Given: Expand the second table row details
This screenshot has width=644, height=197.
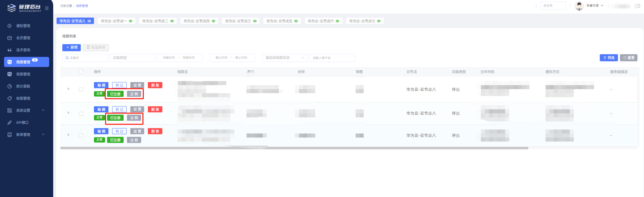Looking at the screenshot, I should 68,113.
